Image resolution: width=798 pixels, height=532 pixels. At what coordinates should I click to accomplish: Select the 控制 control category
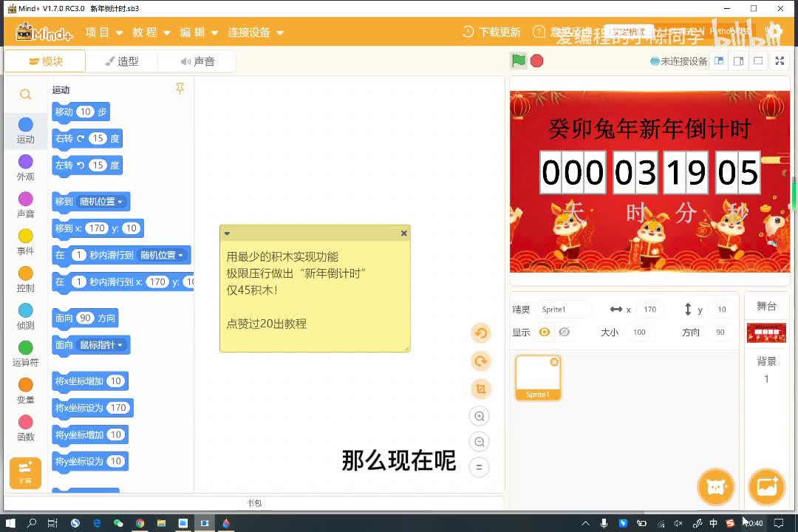pos(25,279)
